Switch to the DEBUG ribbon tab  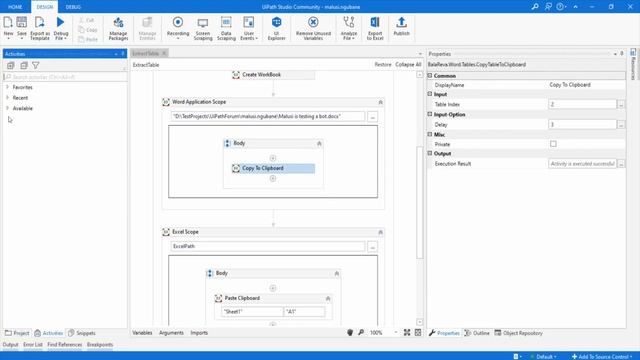pyautogui.click(x=73, y=7)
